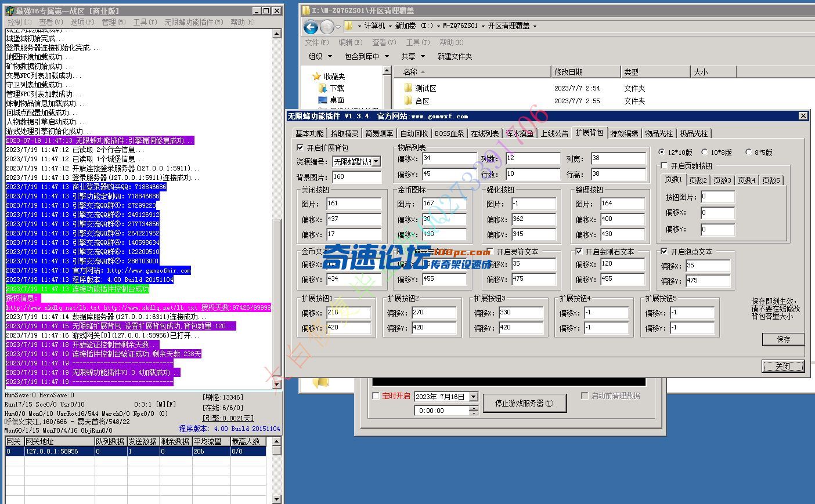Click the Explorer back navigation arrow
Viewport: 815px width, 504px height.
point(311,27)
